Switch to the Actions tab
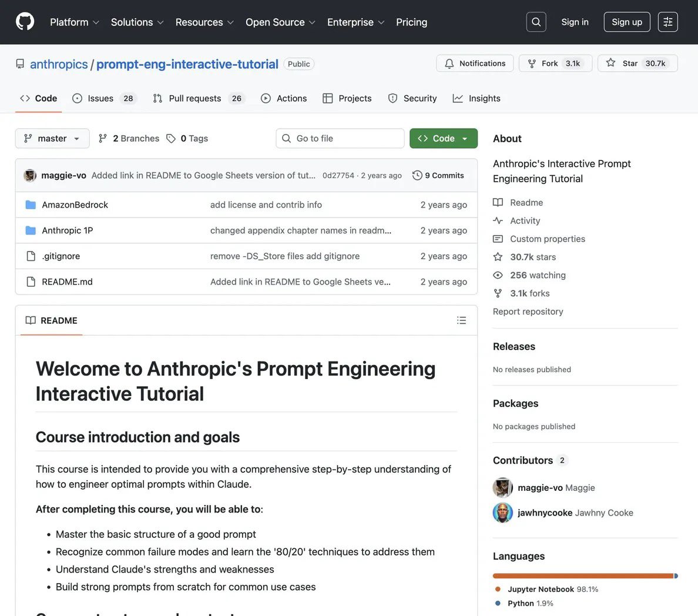The image size is (698, 616). click(284, 98)
